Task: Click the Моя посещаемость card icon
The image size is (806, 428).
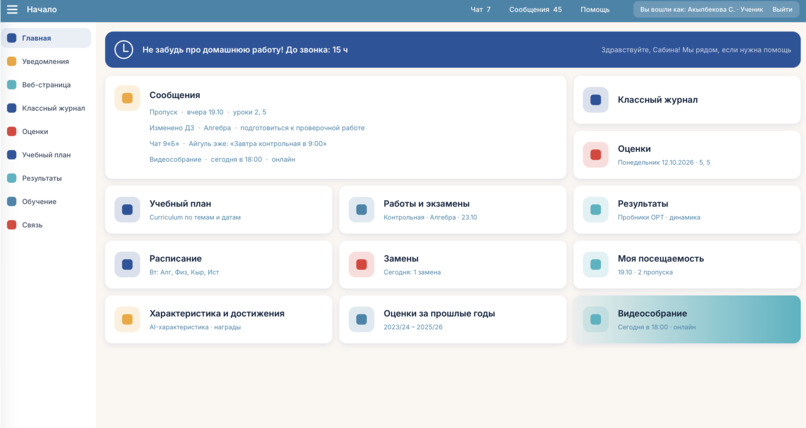Action: coord(595,265)
